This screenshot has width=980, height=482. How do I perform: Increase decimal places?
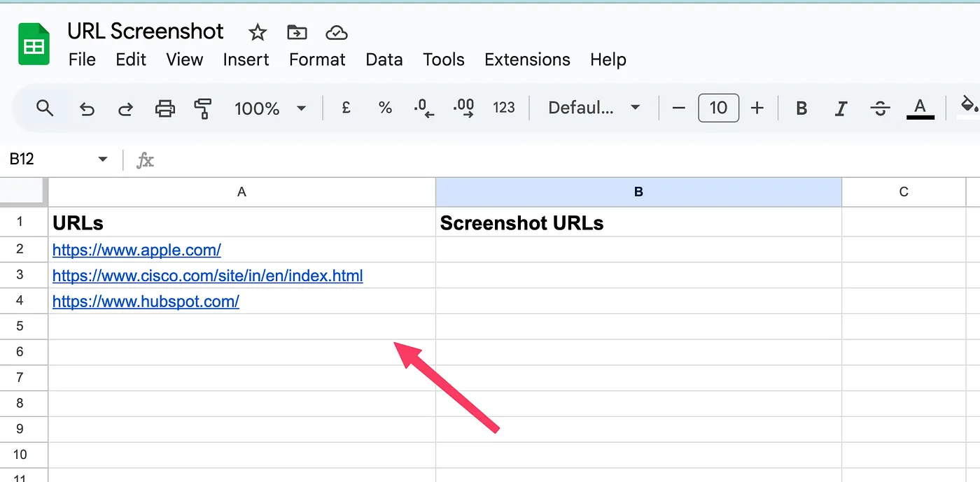point(463,108)
